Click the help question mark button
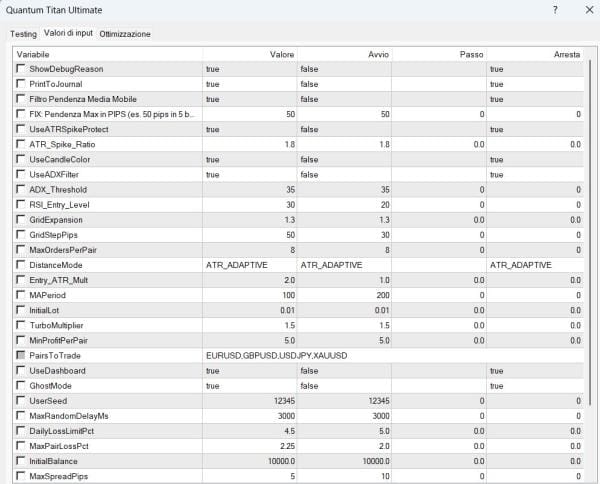 pos(555,10)
